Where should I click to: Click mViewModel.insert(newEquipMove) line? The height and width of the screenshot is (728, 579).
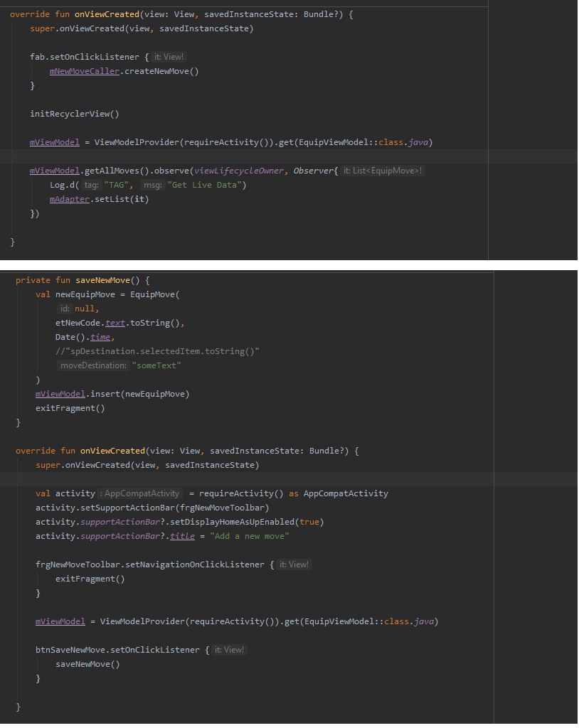[112, 394]
